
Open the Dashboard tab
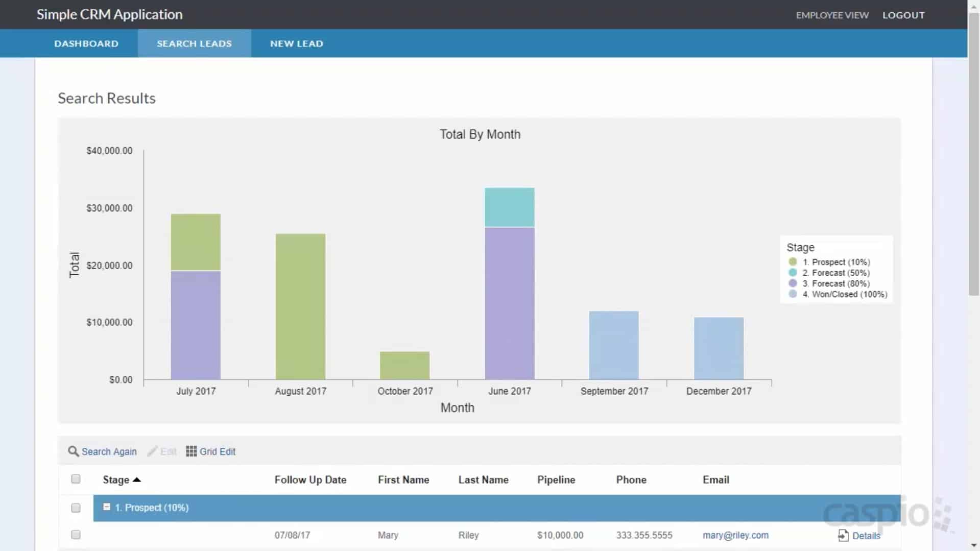86,43
